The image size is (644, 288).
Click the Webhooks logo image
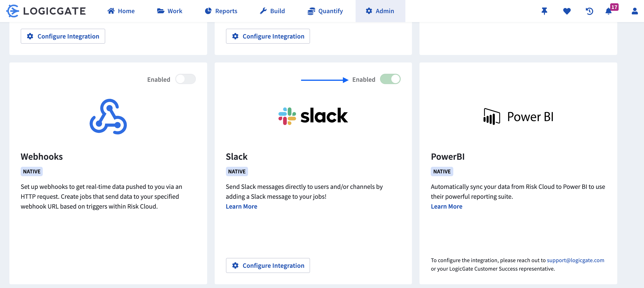pyautogui.click(x=108, y=117)
